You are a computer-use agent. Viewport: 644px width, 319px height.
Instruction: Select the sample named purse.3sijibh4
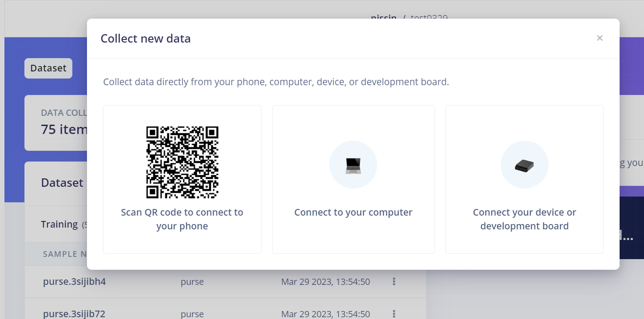click(x=75, y=282)
